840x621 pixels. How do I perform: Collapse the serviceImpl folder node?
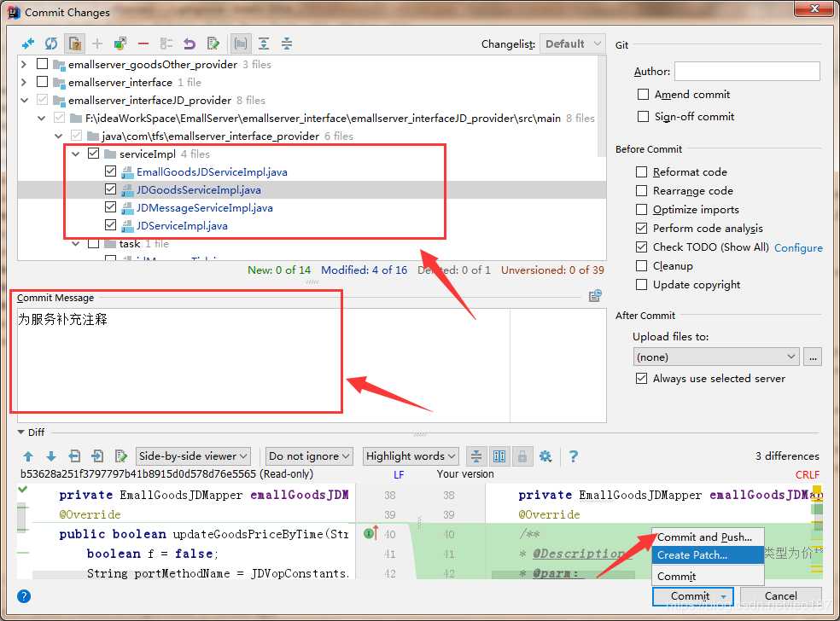coord(75,154)
